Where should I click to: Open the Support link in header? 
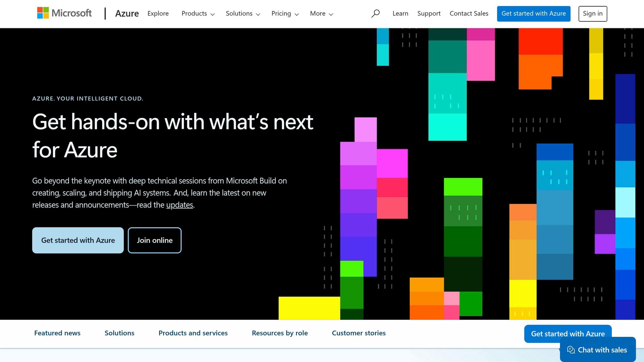[x=429, y=14]
